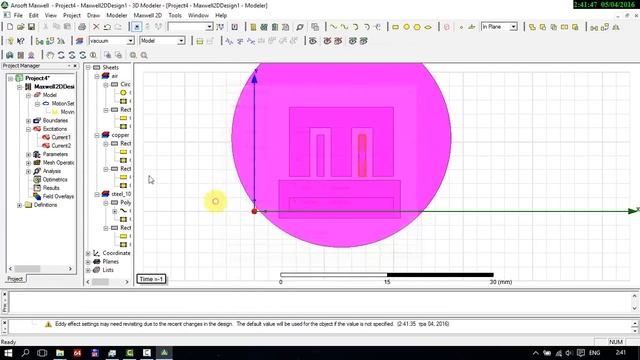Select the air material node
640x360 pixels.
click(x=115, y=76)
